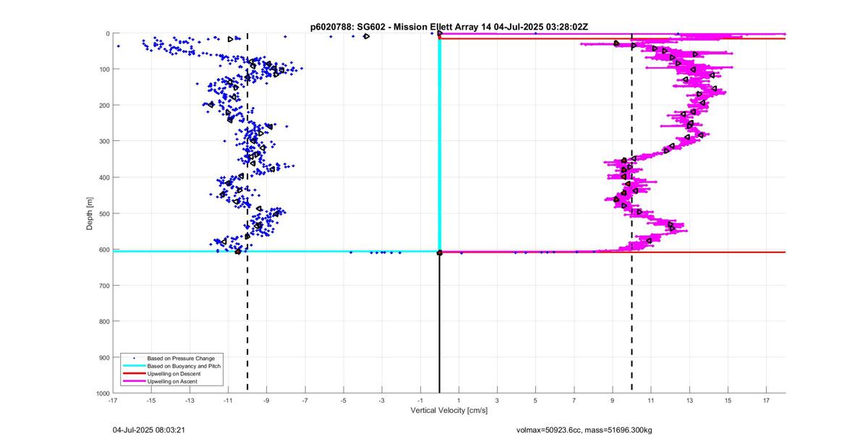Screen dimensions: 868x442
Task: Click the negative one x-axis tick label
Action: (420, 400)
